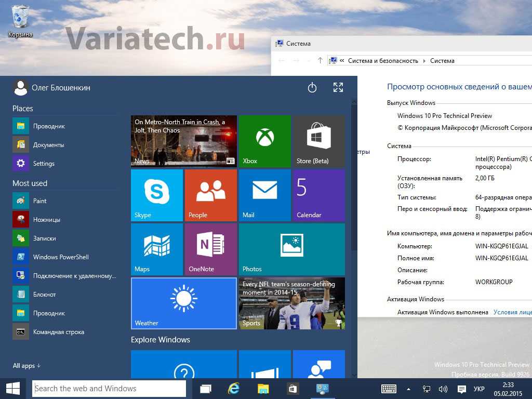This screenshot has width=532, height=399.
Task: Launch Командная строка command prompt
Action: tap(64, 332)
